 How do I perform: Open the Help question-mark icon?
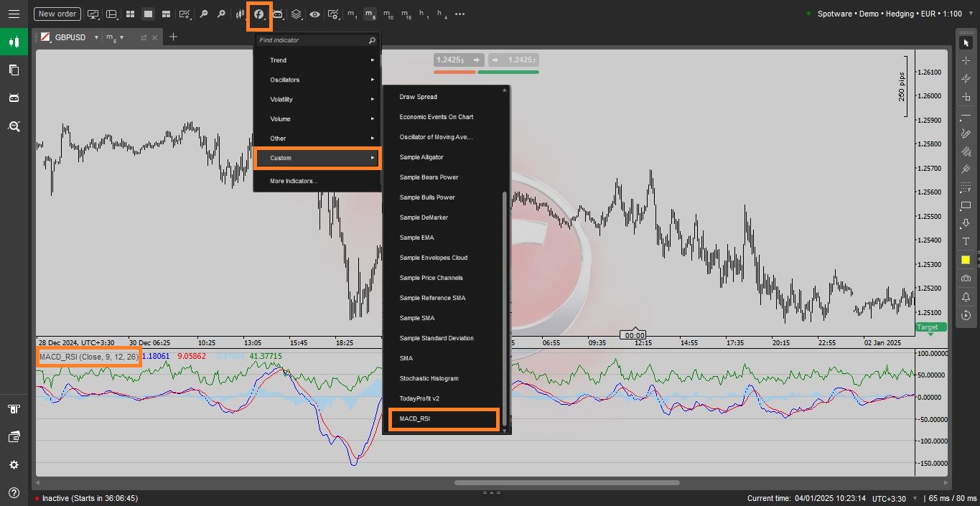pos(14,492)
